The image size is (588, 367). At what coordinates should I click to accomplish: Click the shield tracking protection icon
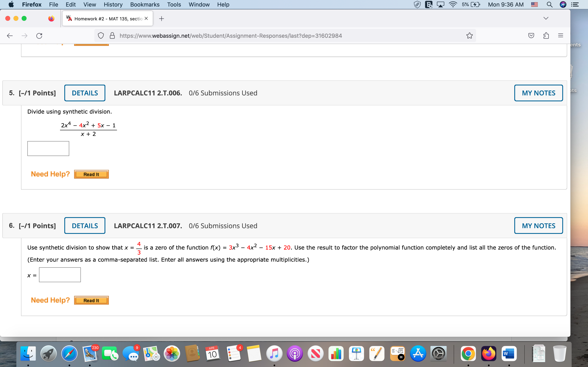pyautogui.click(x=101, y=35)
